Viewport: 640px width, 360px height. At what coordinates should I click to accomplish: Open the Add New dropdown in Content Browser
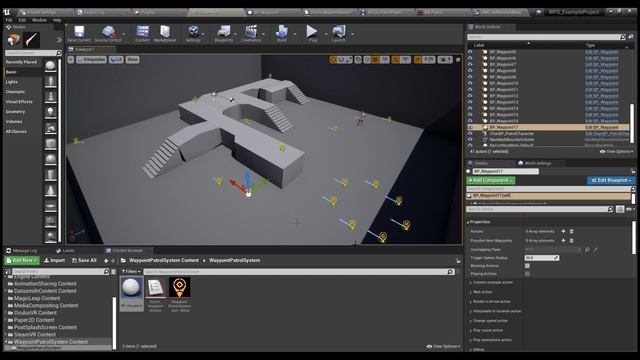tap(22, 260)
